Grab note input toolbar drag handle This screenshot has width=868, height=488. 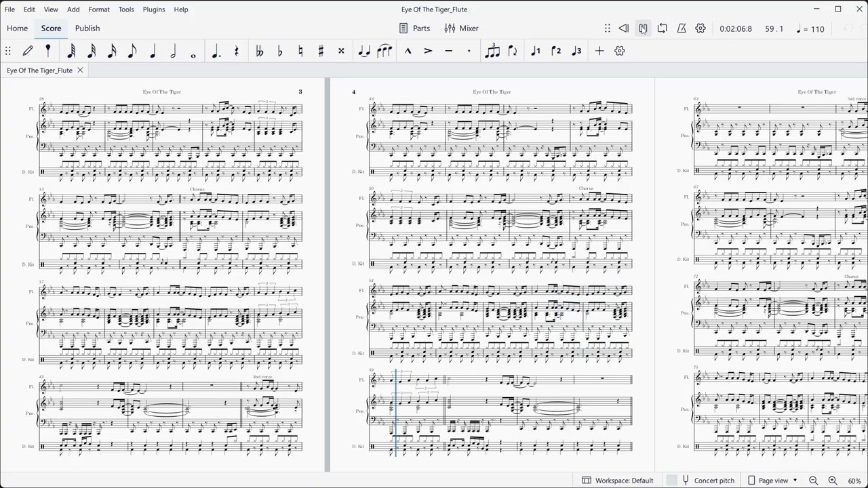[x=8, y=51]
